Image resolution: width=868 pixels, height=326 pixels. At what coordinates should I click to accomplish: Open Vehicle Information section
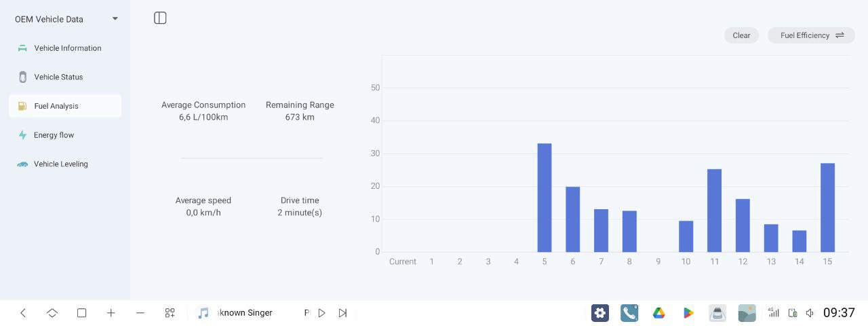[x=67, y=48]
